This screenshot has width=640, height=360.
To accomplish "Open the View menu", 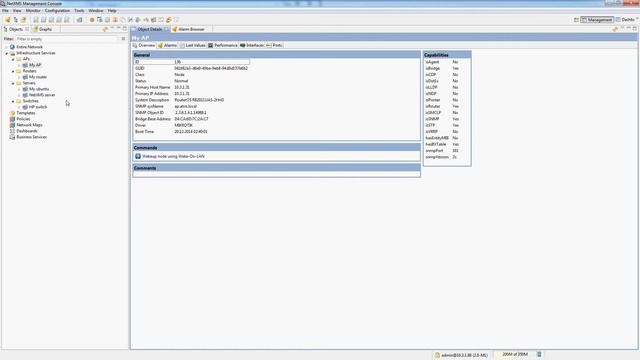I will pyautogui.click(x=17, y=11).
